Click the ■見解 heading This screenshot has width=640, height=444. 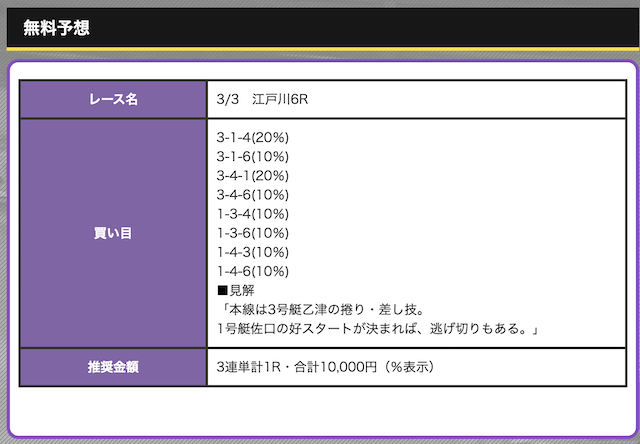pos(236,290)
